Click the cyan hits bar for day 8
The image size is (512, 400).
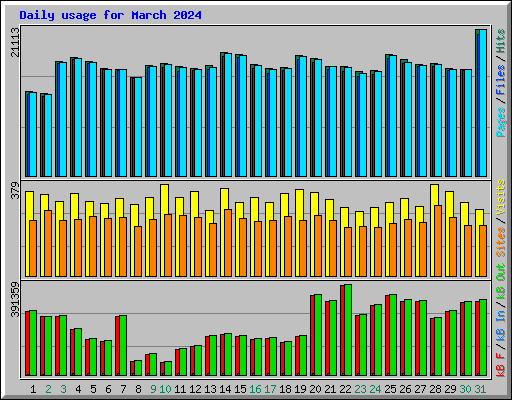click(138, 127)
